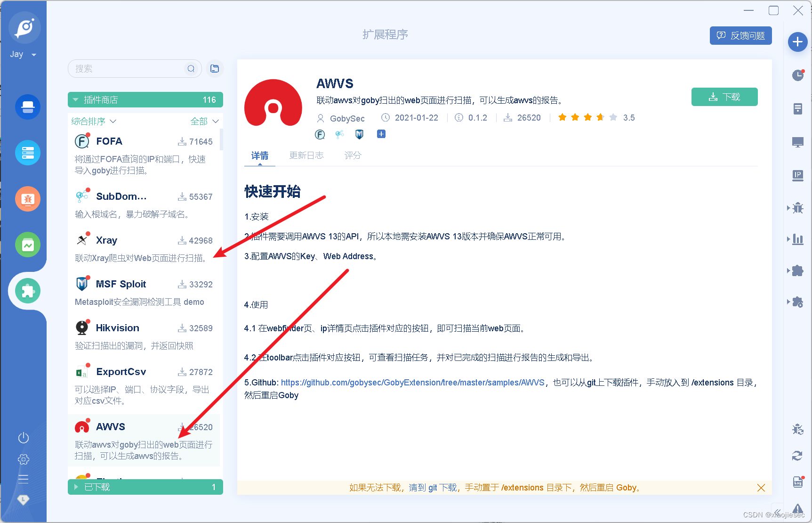The image size is (812, 523).
Task: Open the IP icon on right panel
Action: [x=798, y=176]
